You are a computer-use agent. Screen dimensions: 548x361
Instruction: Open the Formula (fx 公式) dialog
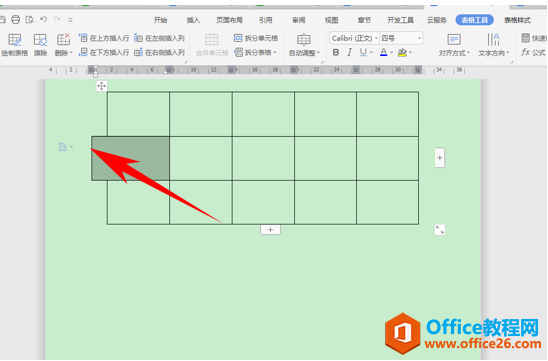(533, 52)
